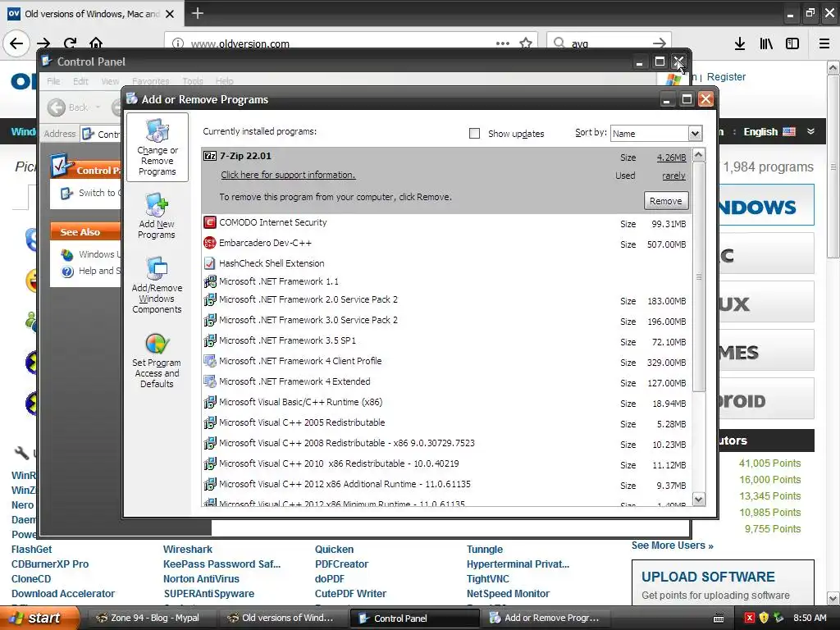
Task: Click the .NET Framework 1.1 icon
Action: tap(210, 281)
